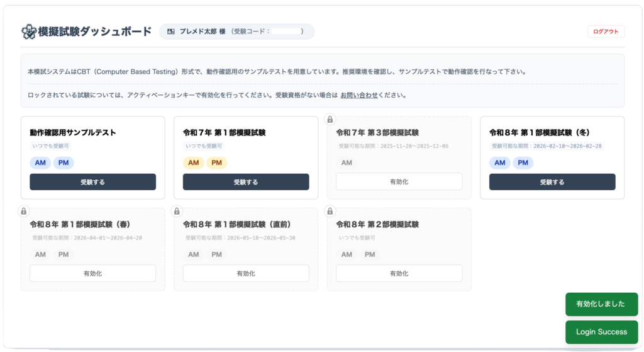Click the lock icon on 令和8年 第1部模擬試験（春）
The image size is (644, 352).
point(23,211)
